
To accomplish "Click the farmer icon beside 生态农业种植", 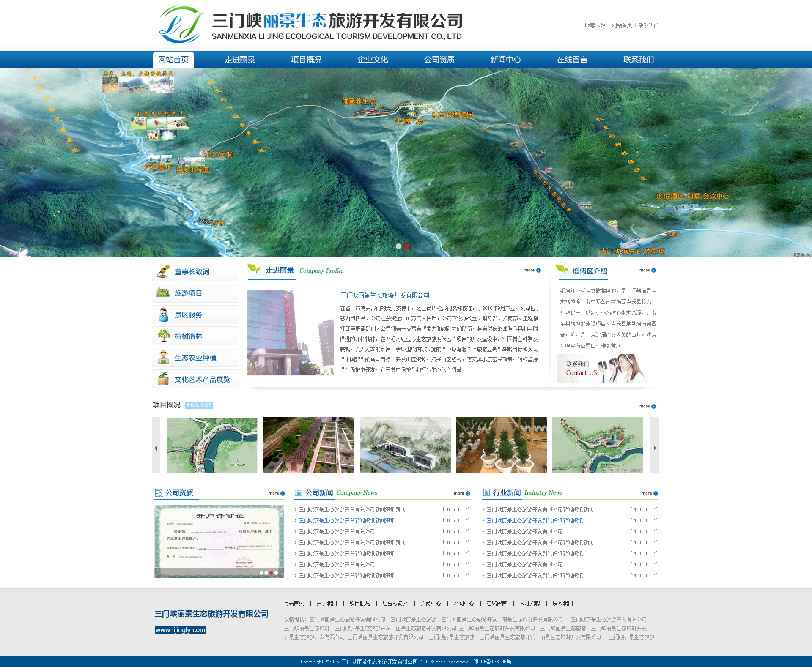I will click(x=163, y=358).
